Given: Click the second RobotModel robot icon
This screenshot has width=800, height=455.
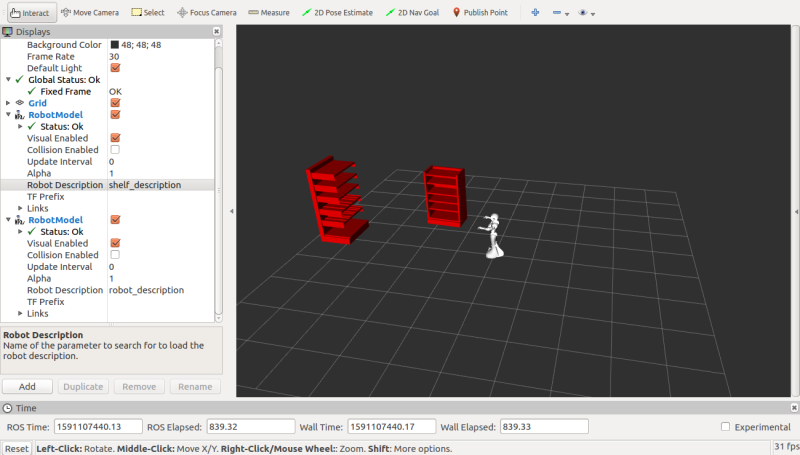Looking at the screenshot, I should pyautogui.click(x=20, y=220).
